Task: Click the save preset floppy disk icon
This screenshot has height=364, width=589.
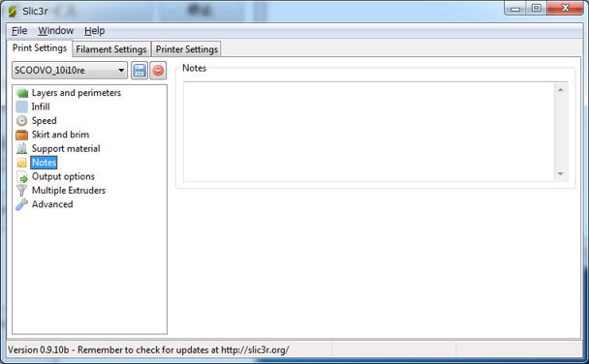Action: pos(139,71)
